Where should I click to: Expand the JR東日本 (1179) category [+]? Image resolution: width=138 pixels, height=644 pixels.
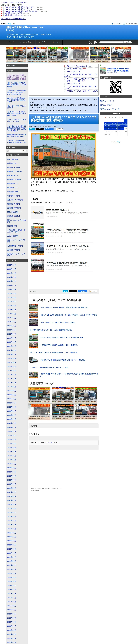20,172
